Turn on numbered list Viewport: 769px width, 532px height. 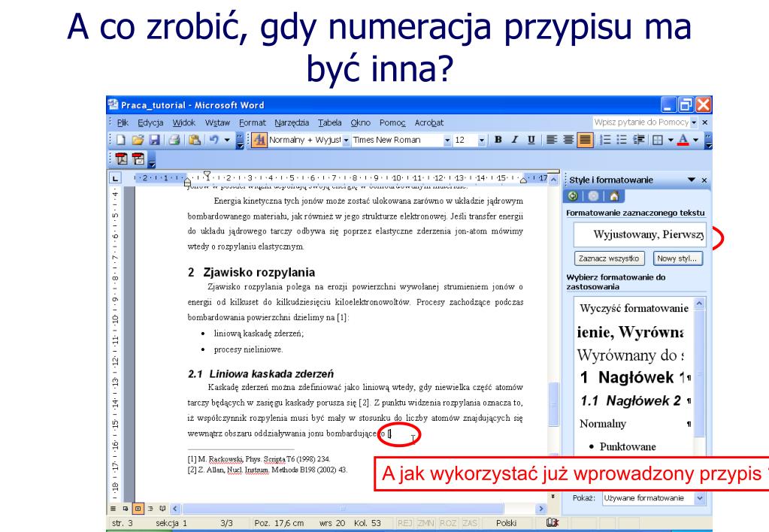(606, 140)
